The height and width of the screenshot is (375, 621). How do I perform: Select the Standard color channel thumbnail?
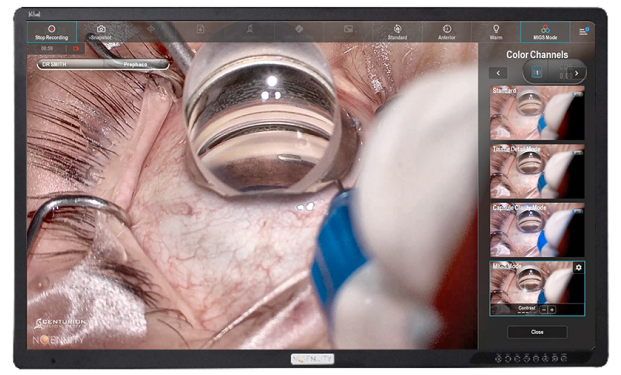(537, 113)
